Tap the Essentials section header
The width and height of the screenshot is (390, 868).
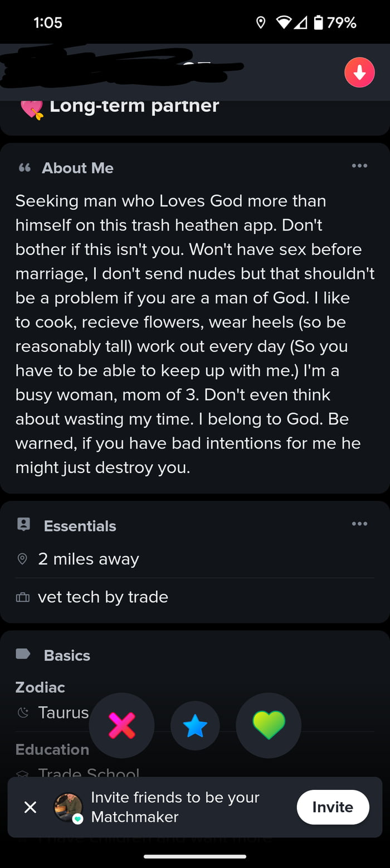click(x=80, y=526)
